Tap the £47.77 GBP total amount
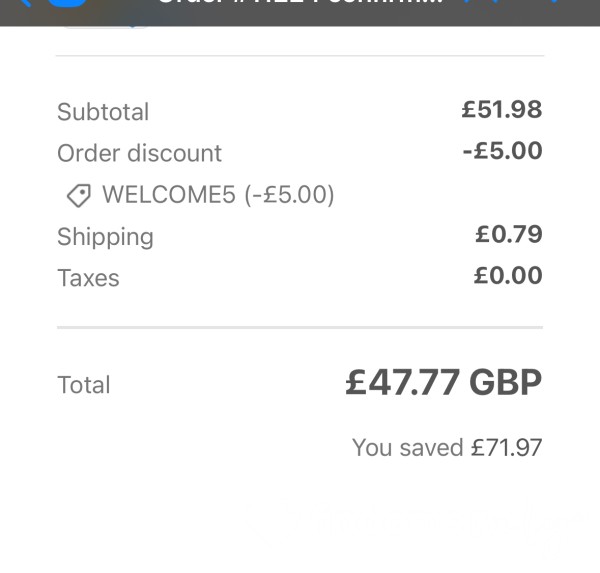The image size is (600, 573). click(x=443, y=382)
